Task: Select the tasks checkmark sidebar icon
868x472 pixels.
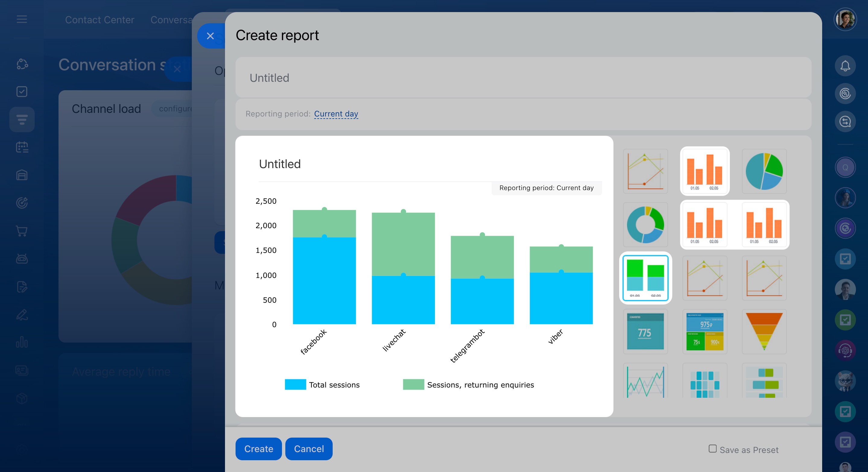Action: [22, 92]
